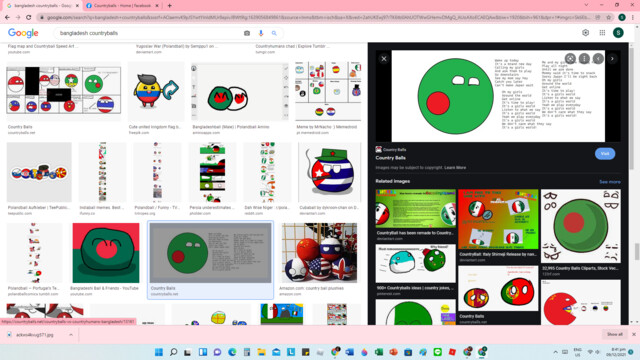Open a new browser tab
Screen dimensions: 640x360
click(x=169, y=6)
